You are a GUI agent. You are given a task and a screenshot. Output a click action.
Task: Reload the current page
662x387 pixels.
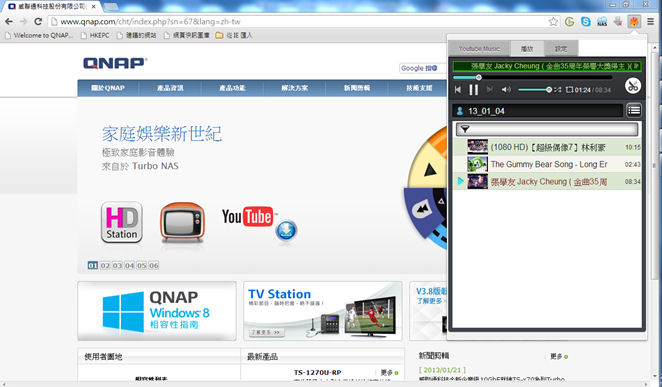pos(38,22)
